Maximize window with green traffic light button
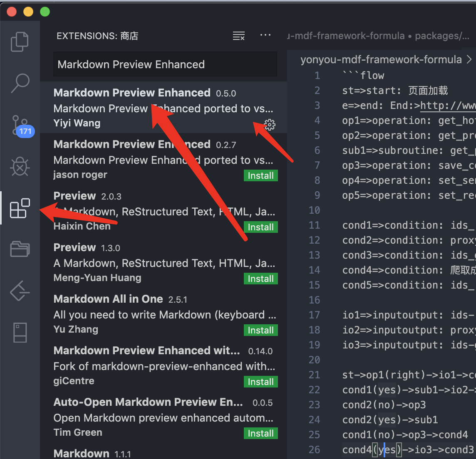The image size is (476, 459). [45, 12]
